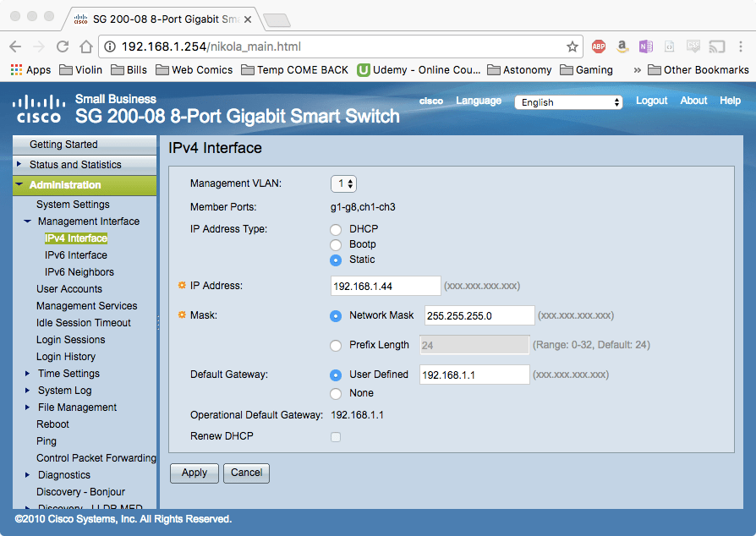Click the Network Mask input field

(479, 315)
